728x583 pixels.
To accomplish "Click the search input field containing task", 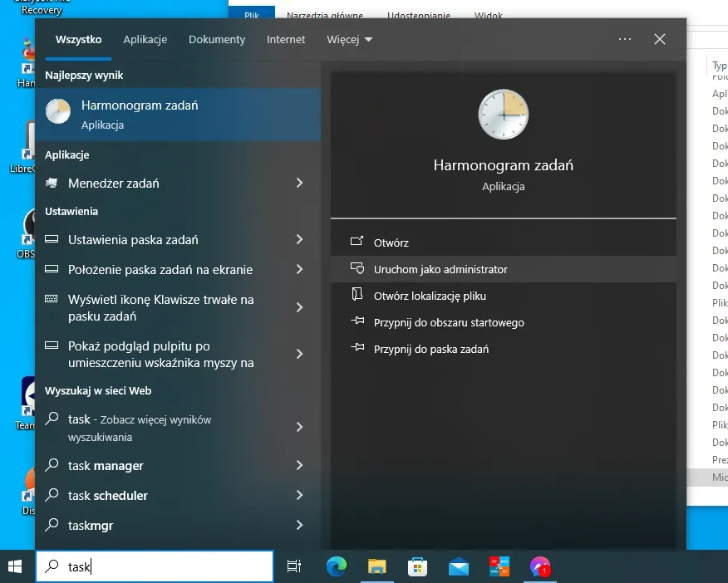I will pyautogui.click(x=166, y=566).
